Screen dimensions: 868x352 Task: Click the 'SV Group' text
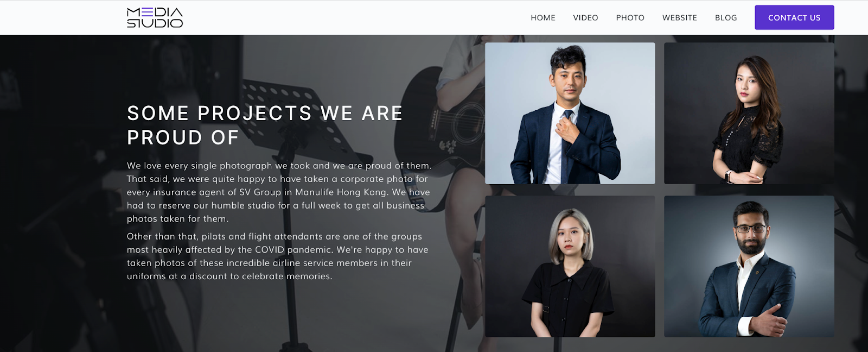click(x=260, y=192)
